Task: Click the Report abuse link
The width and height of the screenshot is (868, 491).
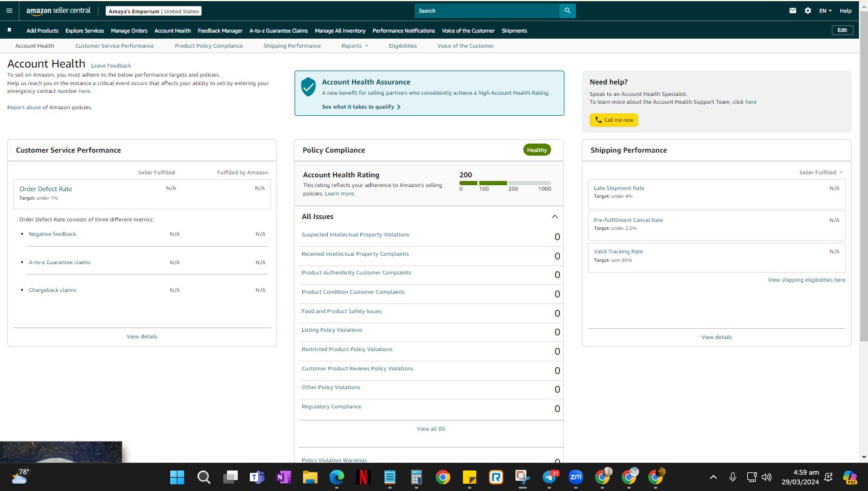Action: coord(24,107)
